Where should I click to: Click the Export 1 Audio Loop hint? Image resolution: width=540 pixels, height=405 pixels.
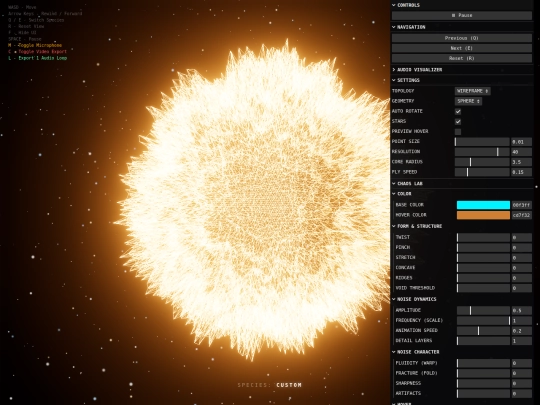point(38,58)
